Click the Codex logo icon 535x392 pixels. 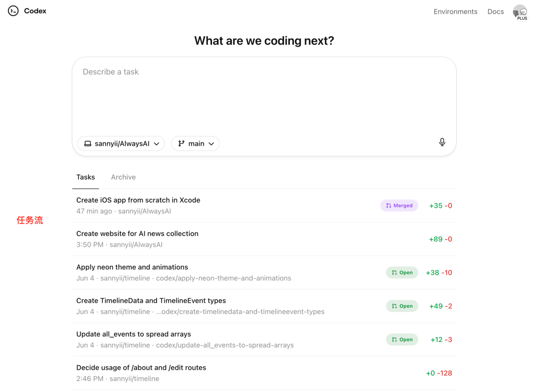(x=13, y=11)
